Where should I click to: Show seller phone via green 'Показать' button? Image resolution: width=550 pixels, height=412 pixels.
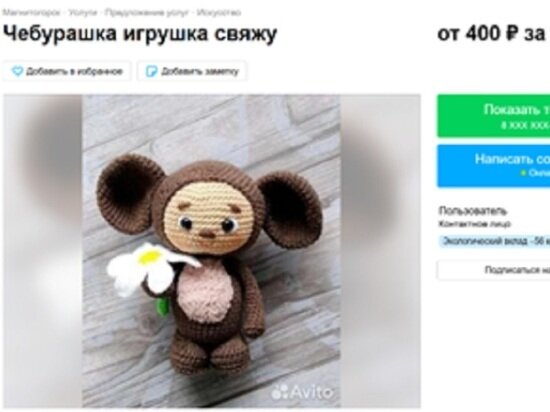click(494, 116)
